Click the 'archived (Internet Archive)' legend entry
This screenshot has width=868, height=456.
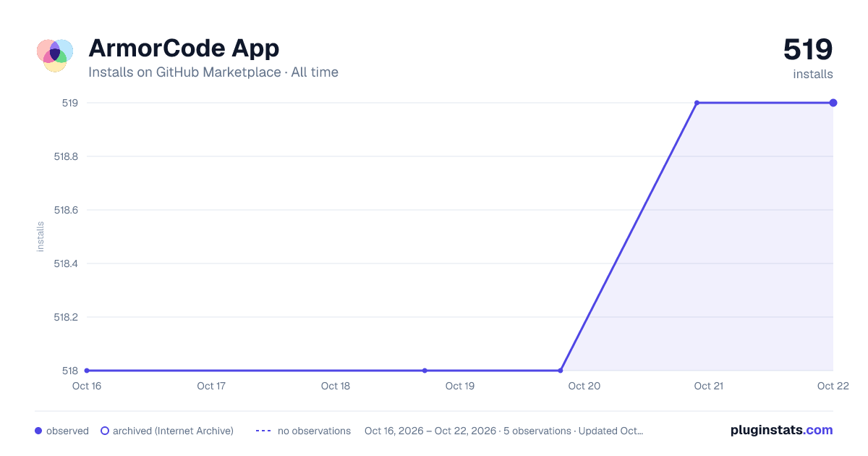coord(166,431)
